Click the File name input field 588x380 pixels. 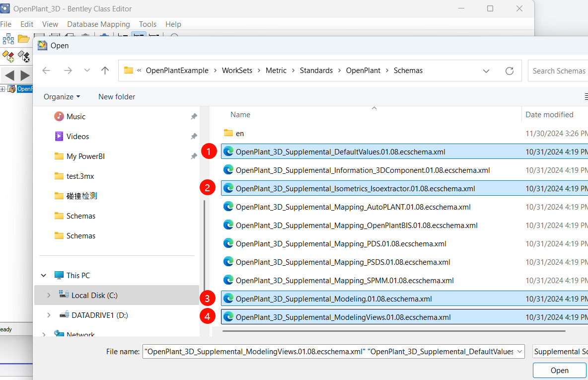329,352
